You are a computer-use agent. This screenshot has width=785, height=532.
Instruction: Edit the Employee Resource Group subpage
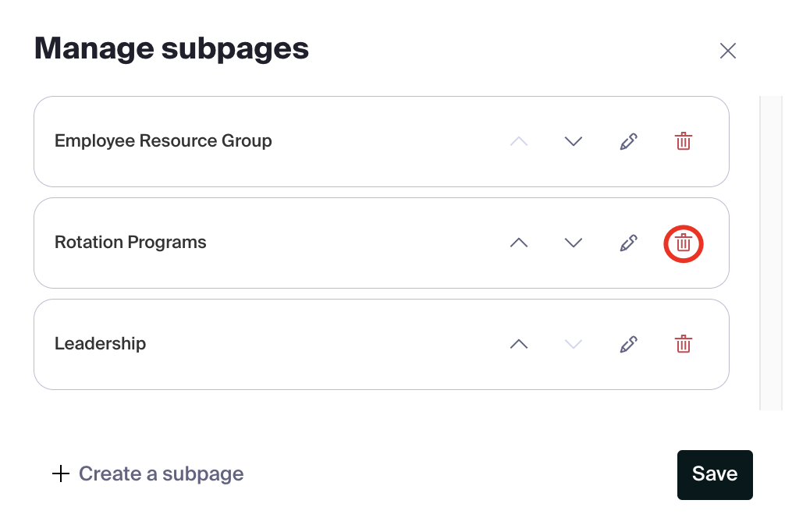628,141
